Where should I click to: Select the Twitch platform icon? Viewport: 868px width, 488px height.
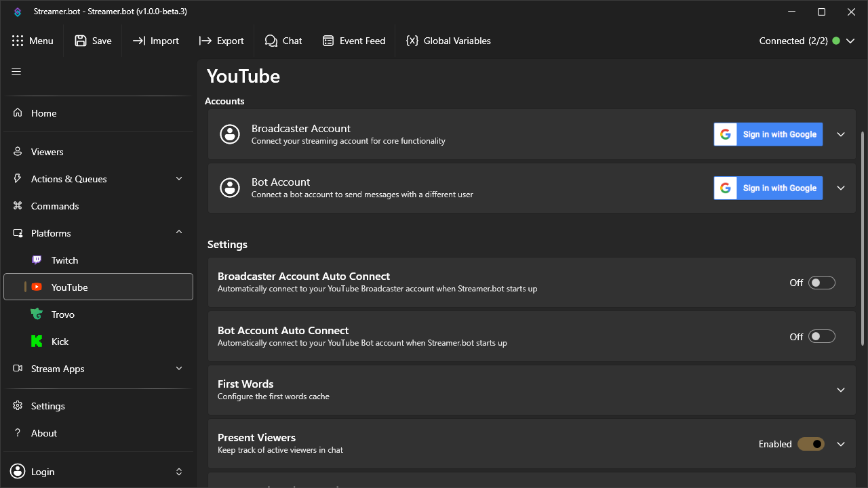37,260
